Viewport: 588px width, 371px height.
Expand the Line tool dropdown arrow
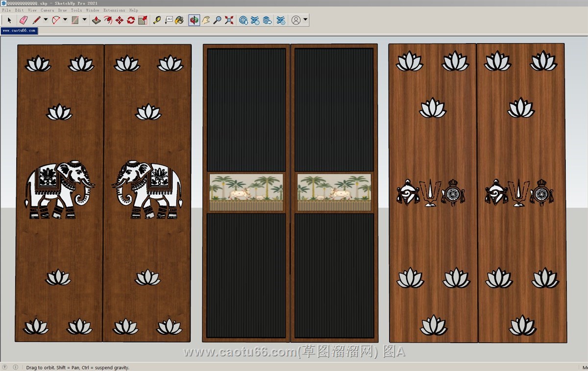point(46,20)
